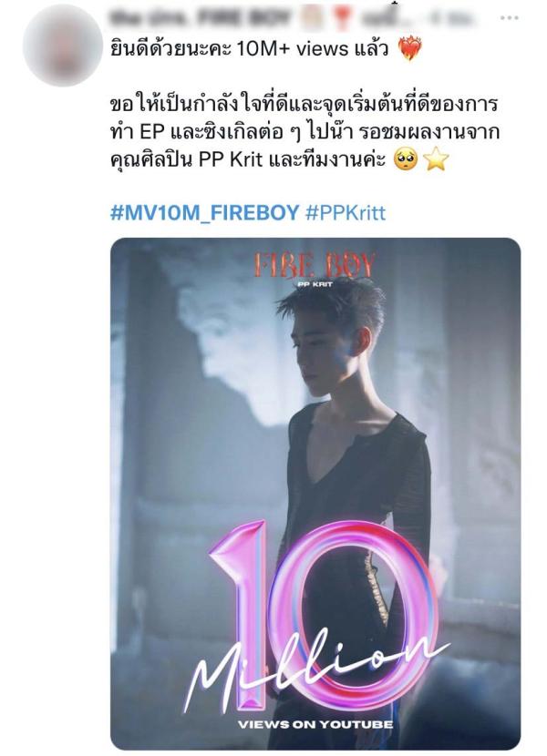Open the attached Fire Boy poster image

click(x=315, y=494)
